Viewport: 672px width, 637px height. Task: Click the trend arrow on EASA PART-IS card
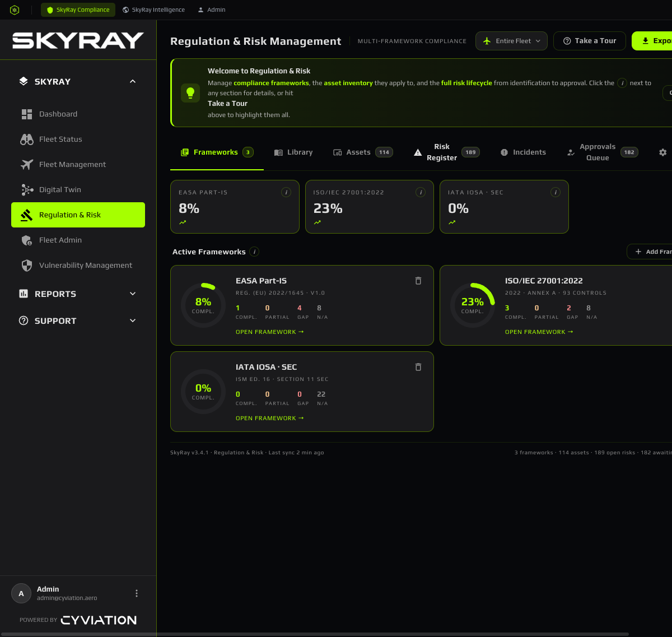[x=183, y=222]
